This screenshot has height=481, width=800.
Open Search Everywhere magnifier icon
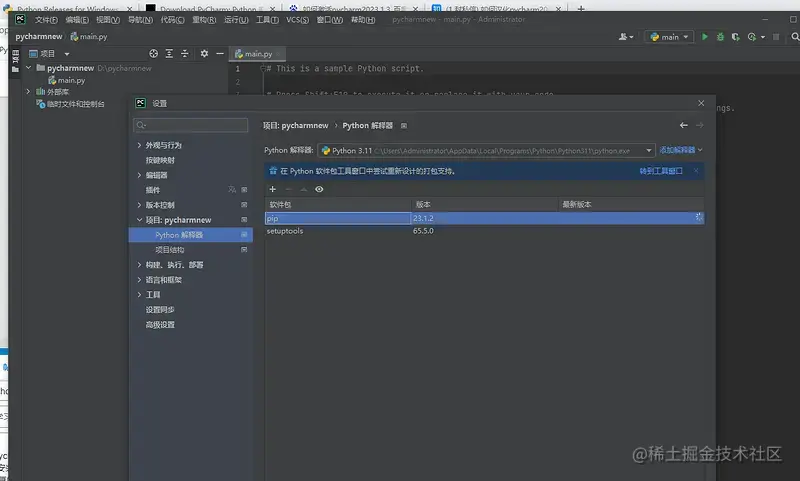point(795,37)
